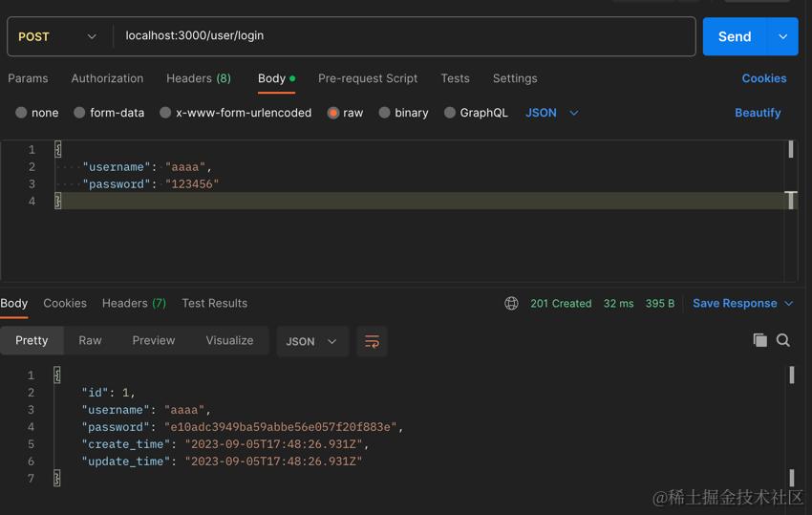Click the network globe icon beside status
This screenshot has width=812, height=515.
click(511, 303)
